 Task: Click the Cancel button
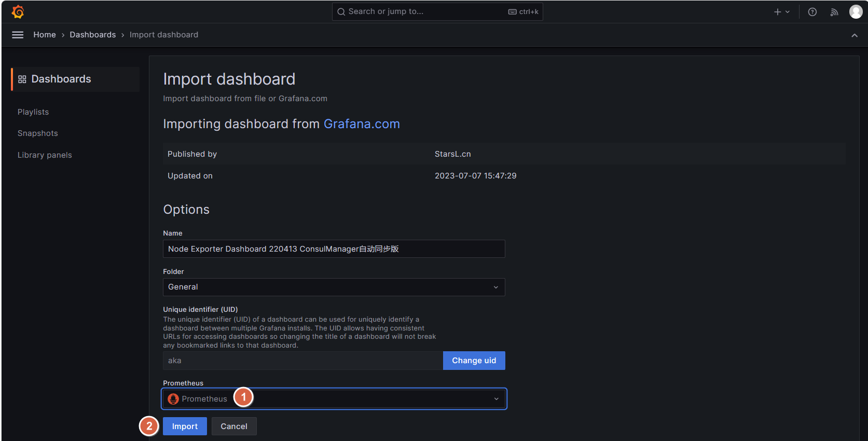click(x=234, y=426)
